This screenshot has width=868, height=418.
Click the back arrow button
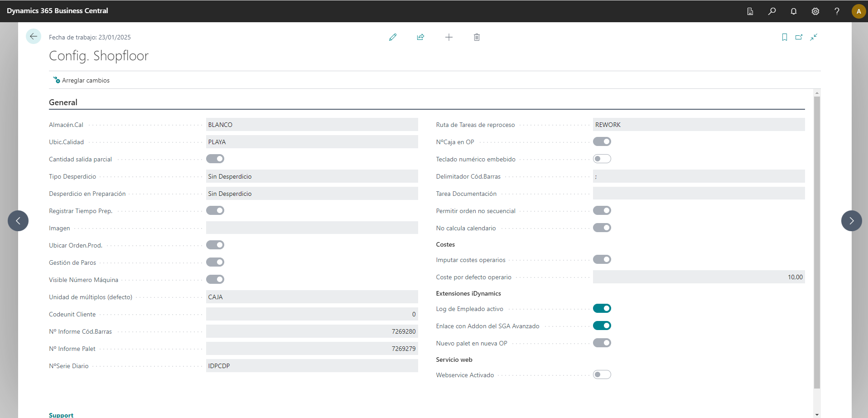coord(34,37)
